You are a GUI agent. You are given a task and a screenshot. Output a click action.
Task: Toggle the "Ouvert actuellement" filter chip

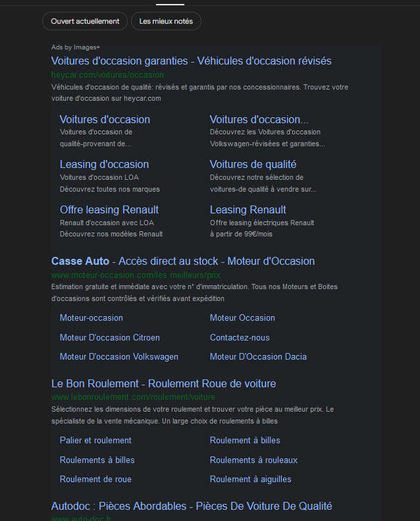coord(85,21)
